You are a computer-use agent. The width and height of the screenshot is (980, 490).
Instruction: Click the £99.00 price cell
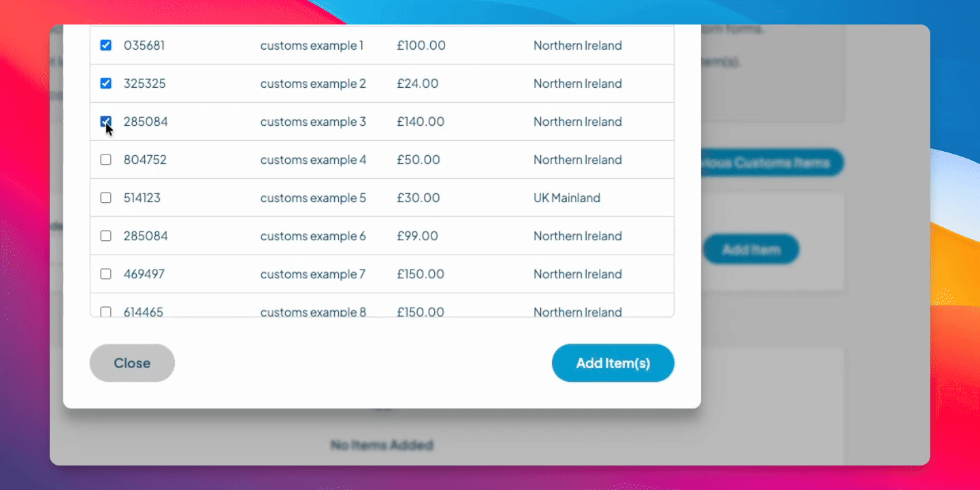pos(417,236)
